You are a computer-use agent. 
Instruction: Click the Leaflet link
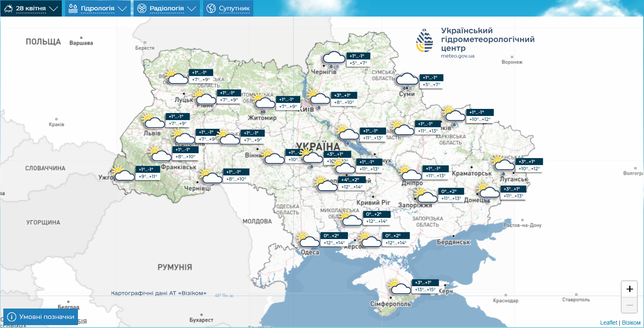tap(609, 322)
